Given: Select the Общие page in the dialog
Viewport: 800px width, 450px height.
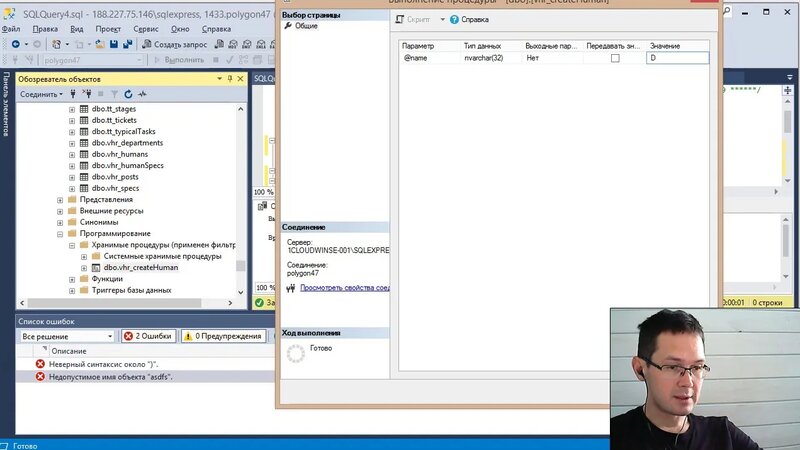Looking at the screenshot, I should pos(306,26).
